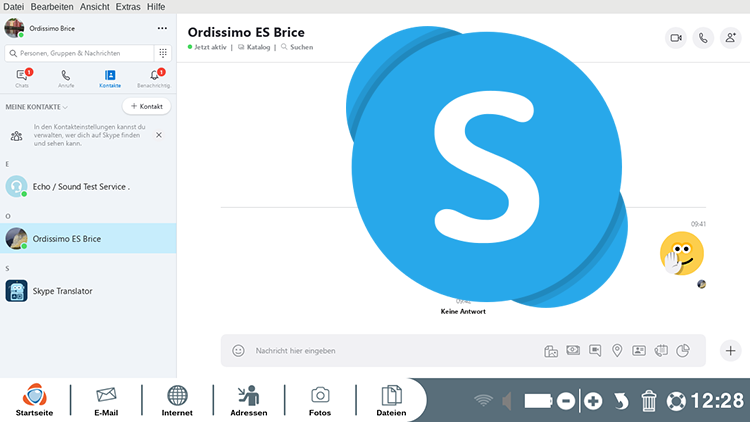Open the Datei menu
Image resolution: width=750 pixels, height=422 pixels.
[13, 7]
